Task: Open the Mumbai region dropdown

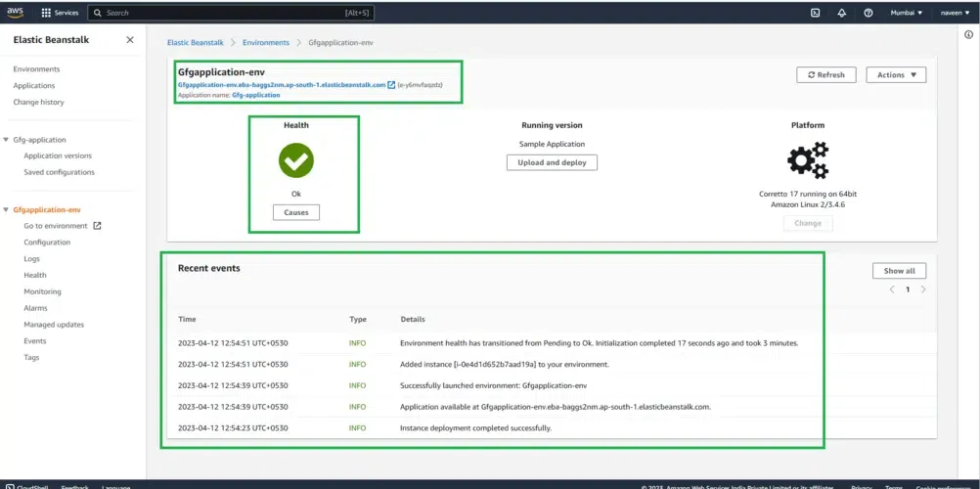Action: tap(907, 13)
